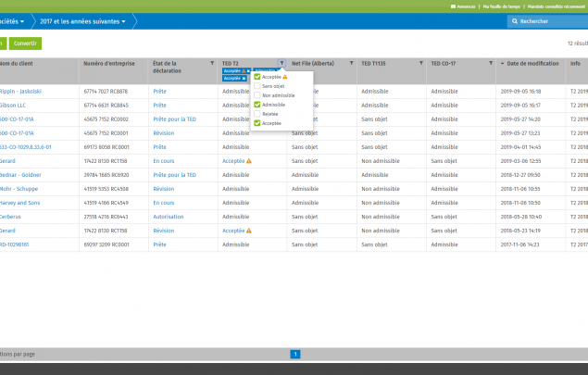
Task: Open the Prête pour la TED status link
Action: click(174, 119)
